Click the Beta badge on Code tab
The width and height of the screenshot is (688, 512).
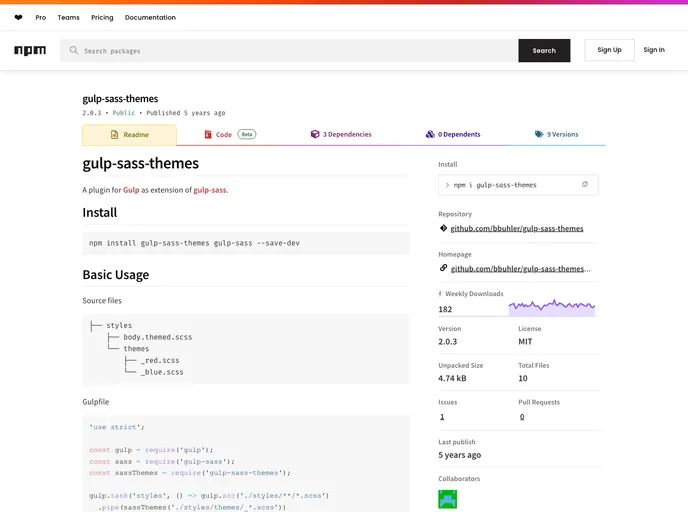tap(247, 134)
